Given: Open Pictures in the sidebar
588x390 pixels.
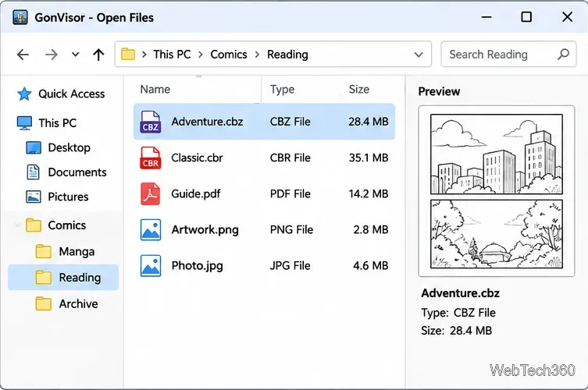Looking at the screenshot, I should click(68, 197).
